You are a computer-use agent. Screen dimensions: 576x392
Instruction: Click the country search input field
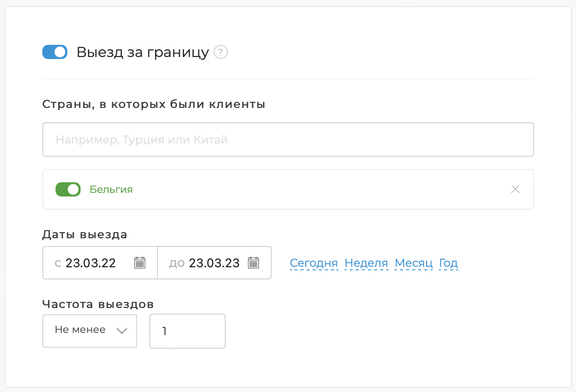(288, 139)
